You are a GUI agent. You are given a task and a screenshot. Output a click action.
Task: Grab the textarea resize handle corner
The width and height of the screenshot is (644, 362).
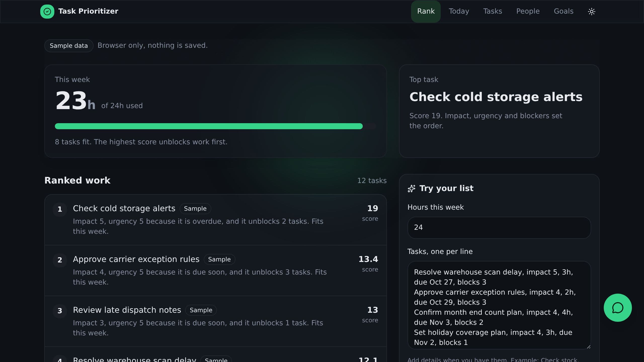click(588, 347)
